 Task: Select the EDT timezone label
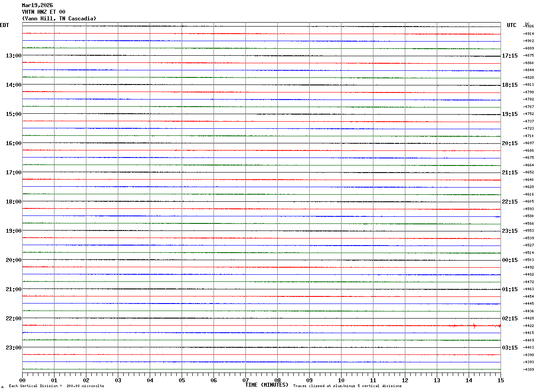4,25
